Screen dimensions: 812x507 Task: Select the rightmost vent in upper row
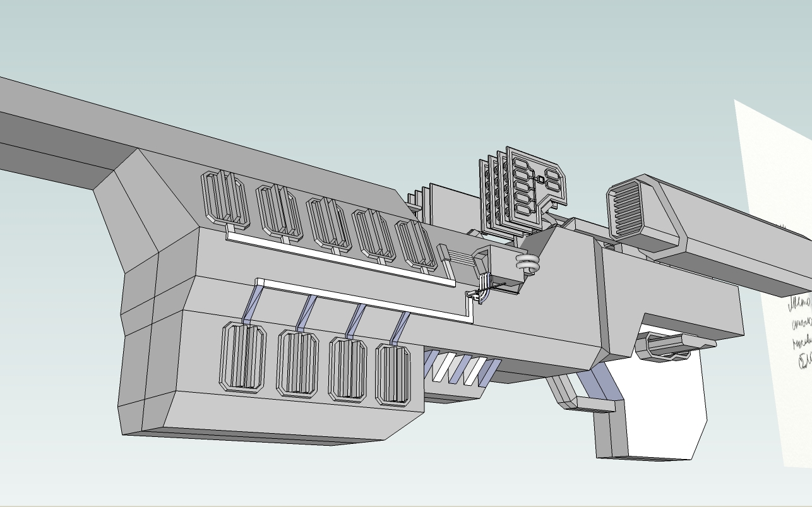(x=415, y=244)
